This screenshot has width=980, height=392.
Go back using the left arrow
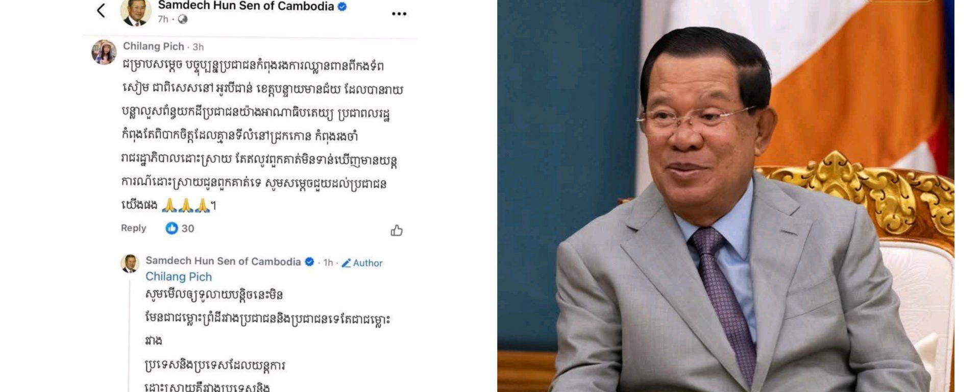click(101, 10)
